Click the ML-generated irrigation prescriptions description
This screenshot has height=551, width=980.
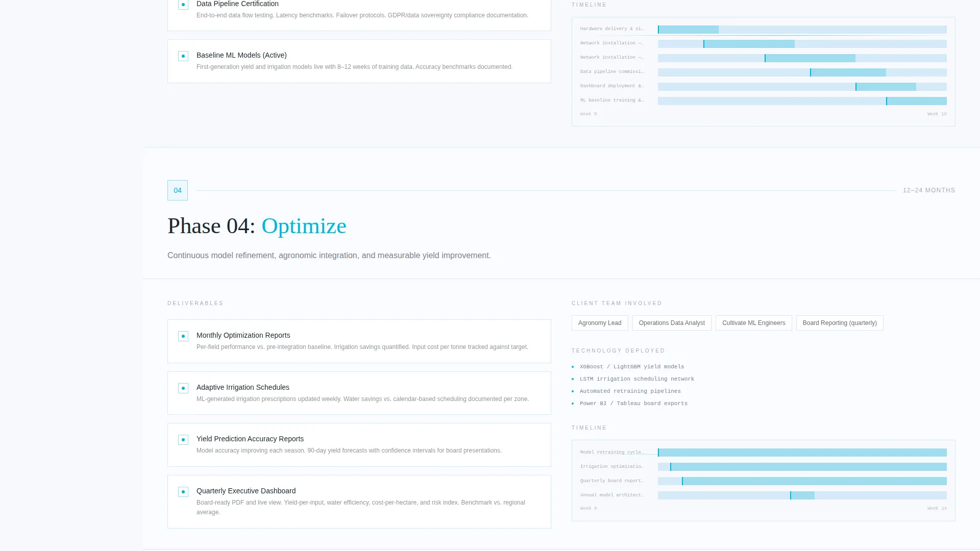[362, 399]
